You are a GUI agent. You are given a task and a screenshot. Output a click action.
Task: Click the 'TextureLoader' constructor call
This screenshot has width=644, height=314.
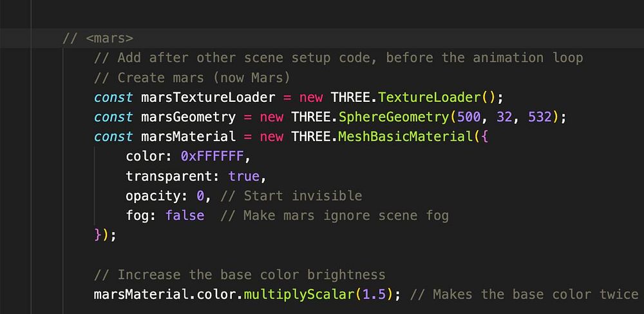[x=429, y=97]
